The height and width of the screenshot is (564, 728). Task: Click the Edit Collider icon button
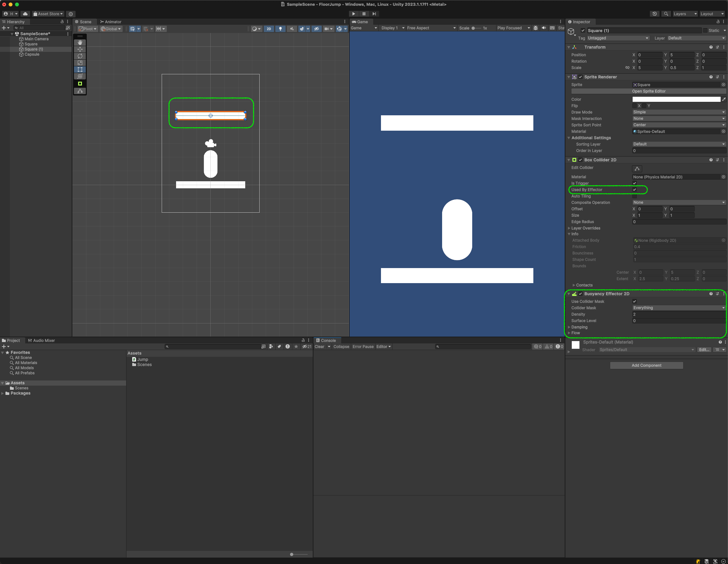click(x=637, y=169)
